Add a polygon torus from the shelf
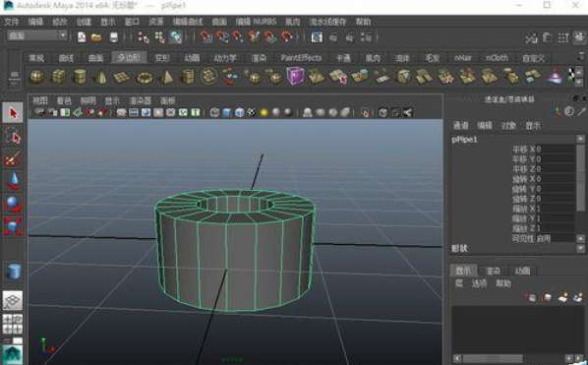 point(145,78)
